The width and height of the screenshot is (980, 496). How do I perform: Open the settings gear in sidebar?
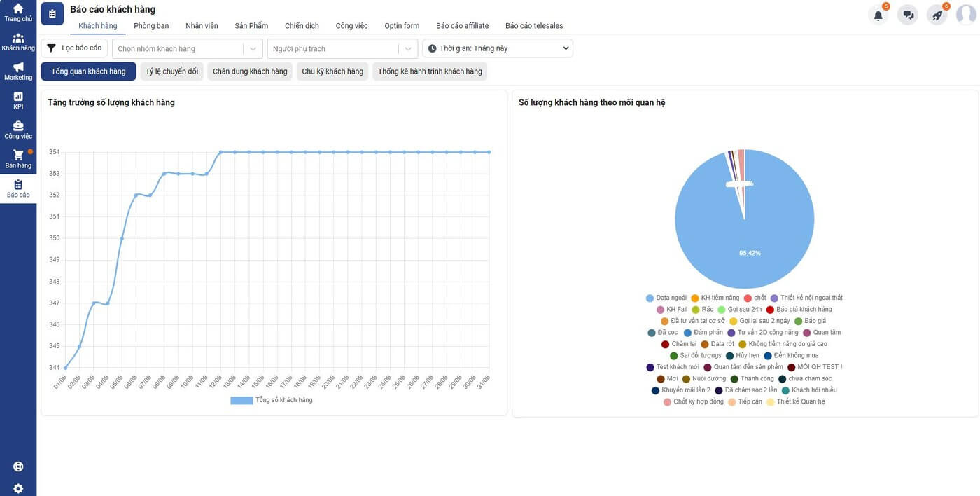coord(18,488)
